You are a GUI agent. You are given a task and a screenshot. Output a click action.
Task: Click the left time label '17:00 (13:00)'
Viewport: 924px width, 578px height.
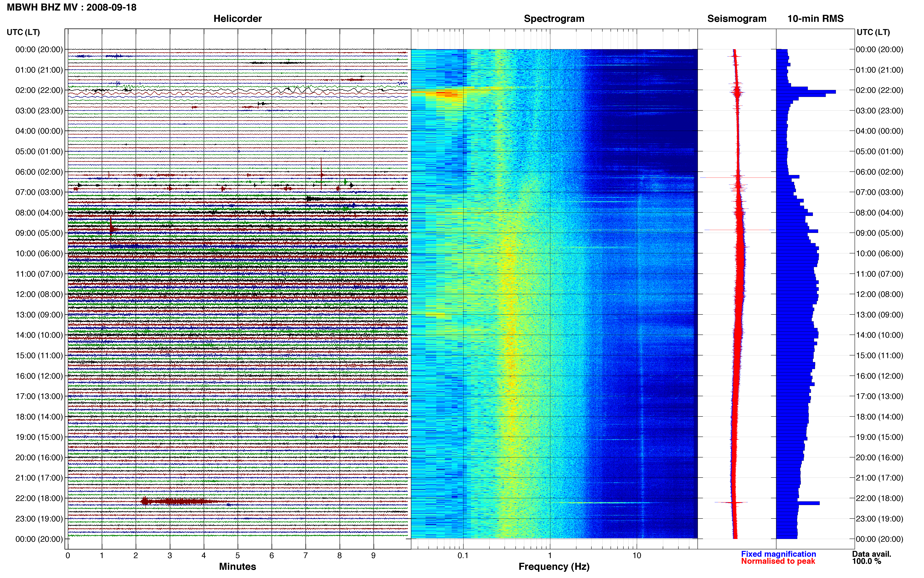tap(39, 396)
